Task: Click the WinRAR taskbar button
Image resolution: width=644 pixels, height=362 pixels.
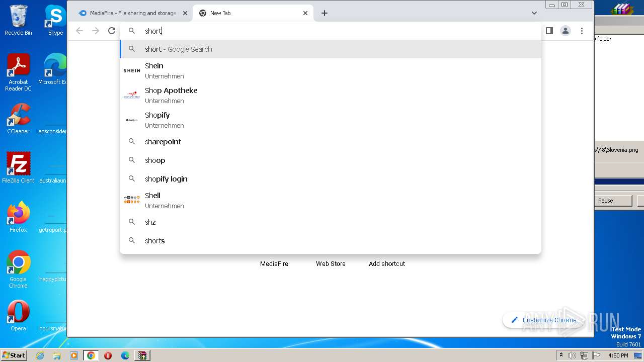Action: 142,355
